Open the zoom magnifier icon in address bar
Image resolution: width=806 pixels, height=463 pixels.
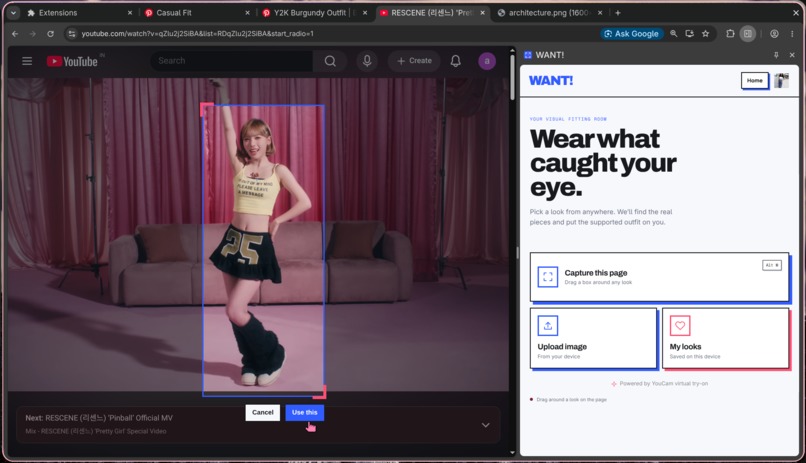(x=673, y=34)
